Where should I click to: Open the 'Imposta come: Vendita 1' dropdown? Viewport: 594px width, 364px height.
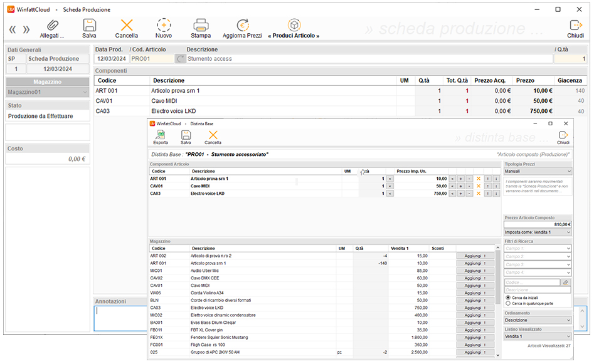tap(537, 232)
